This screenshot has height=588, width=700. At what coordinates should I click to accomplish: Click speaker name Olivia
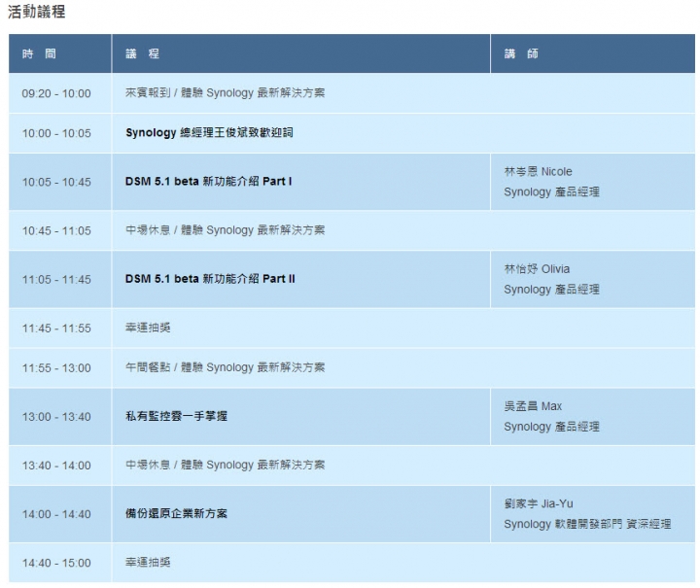pos(537,269)
